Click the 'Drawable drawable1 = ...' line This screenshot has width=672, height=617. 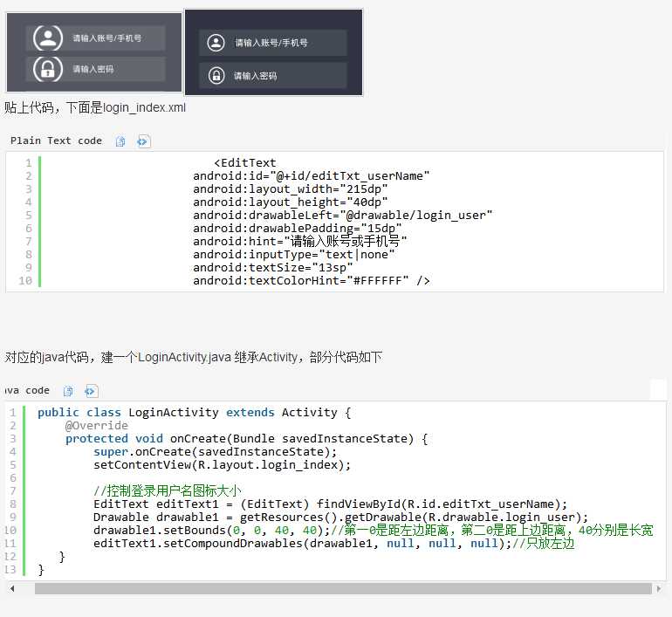click(340, 518)
